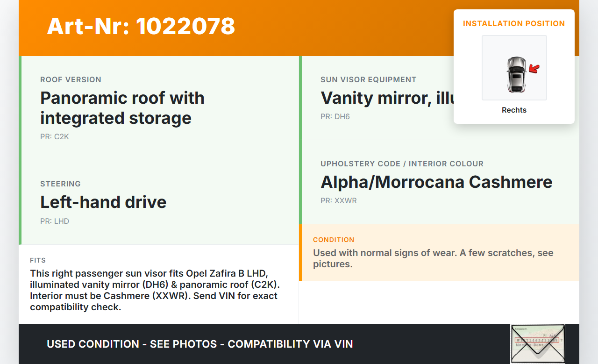Click the car top-view icon
Viewport: 598px width, 364px height.
click(x=516, y=75)
